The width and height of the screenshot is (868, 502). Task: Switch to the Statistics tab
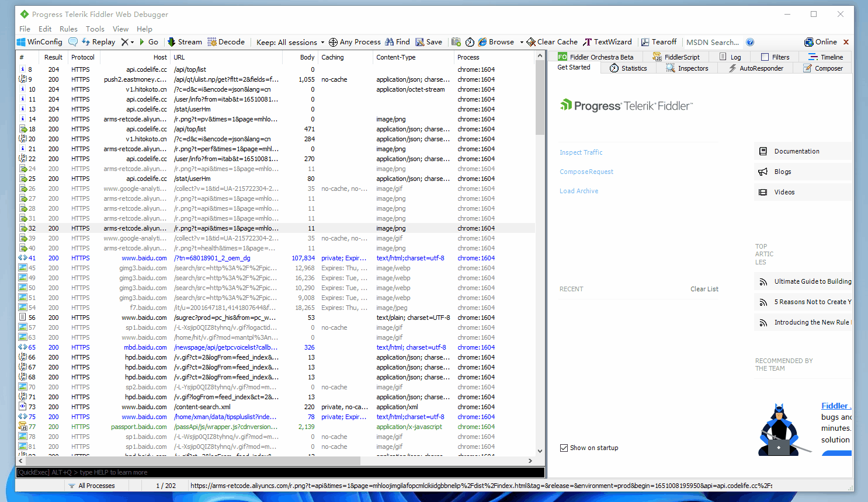click(x=629, y=68)
